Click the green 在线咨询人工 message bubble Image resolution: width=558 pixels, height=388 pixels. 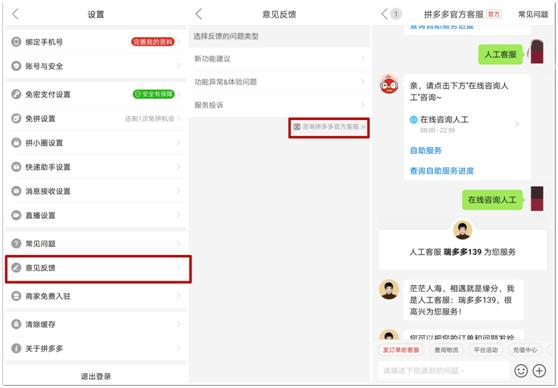click(x=492, y=200)
